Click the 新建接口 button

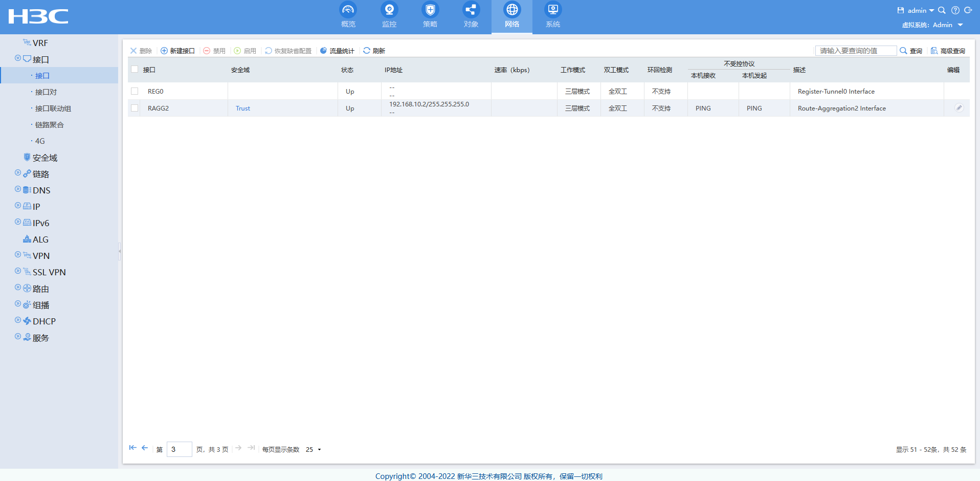[177, 51]
